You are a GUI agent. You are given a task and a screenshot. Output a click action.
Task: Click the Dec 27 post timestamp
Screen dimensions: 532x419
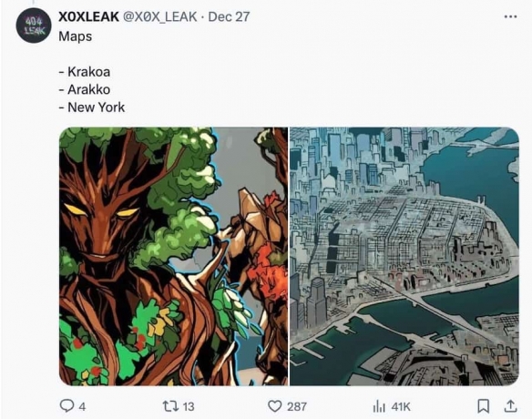229,16
